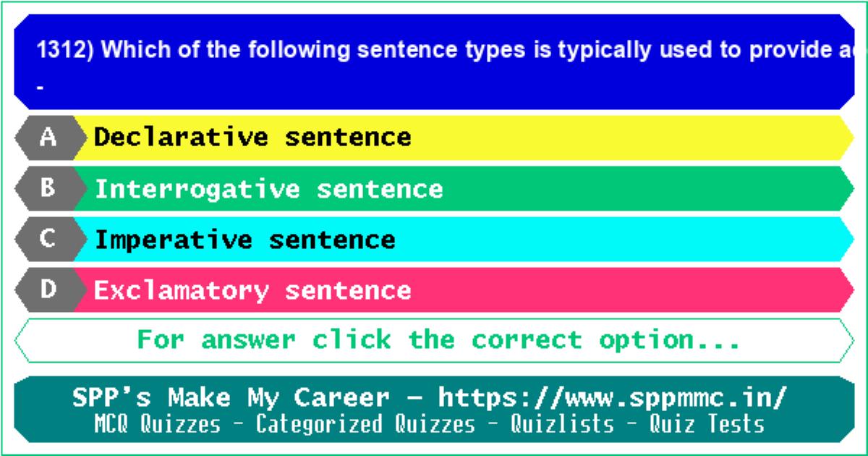
Task: Click the green bar of option B
Action: (463, 188)
